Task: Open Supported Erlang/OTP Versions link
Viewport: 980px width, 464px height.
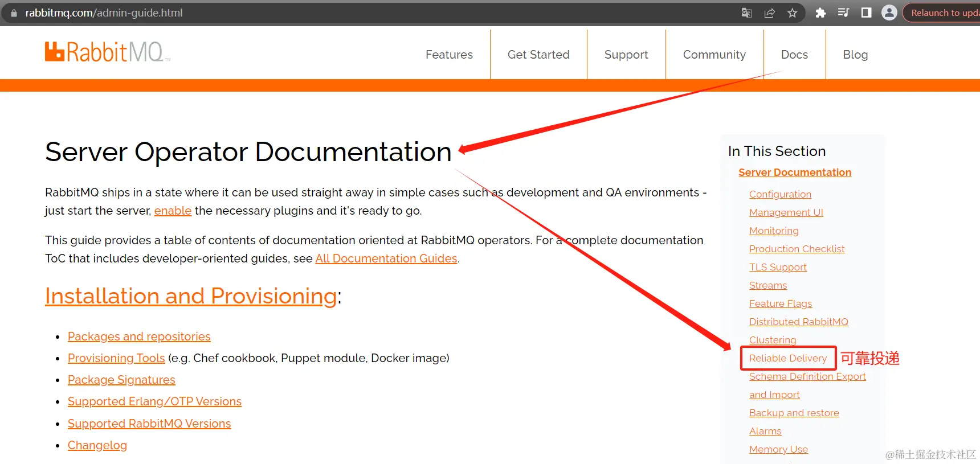Action: point(154,401)
